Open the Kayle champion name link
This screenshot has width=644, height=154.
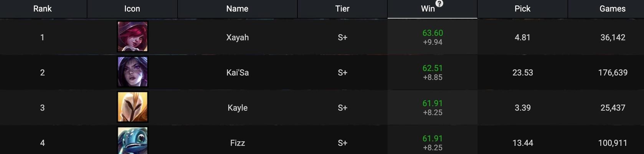tap(238, 108)
